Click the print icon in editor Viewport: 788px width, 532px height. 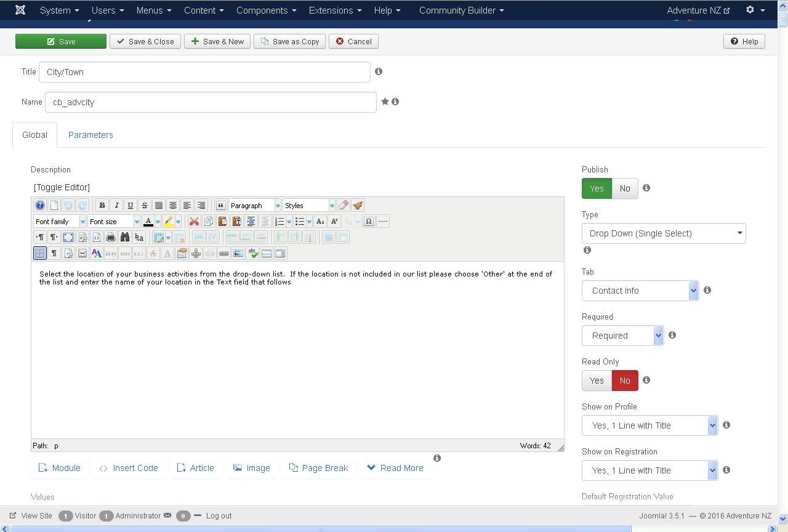(111, 237)
